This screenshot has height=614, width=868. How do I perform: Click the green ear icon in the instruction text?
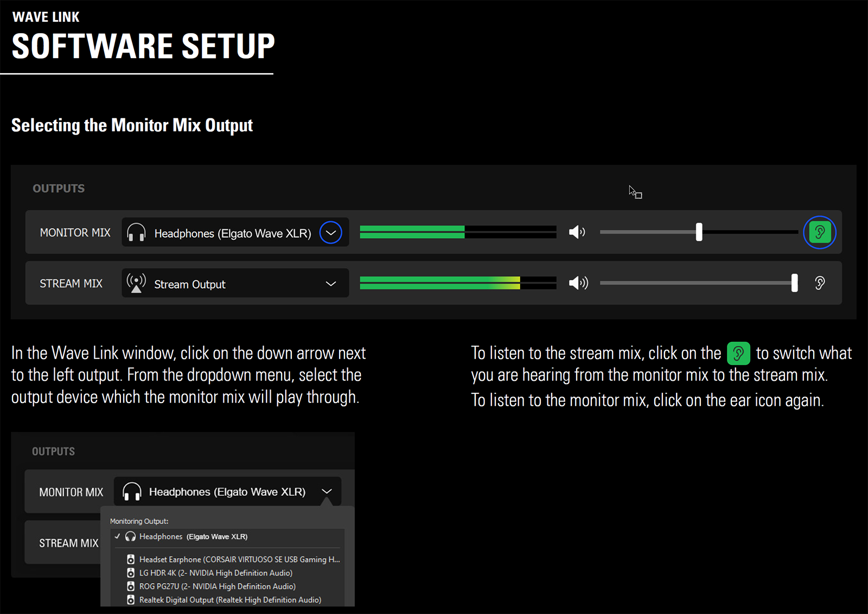[738, 354]
